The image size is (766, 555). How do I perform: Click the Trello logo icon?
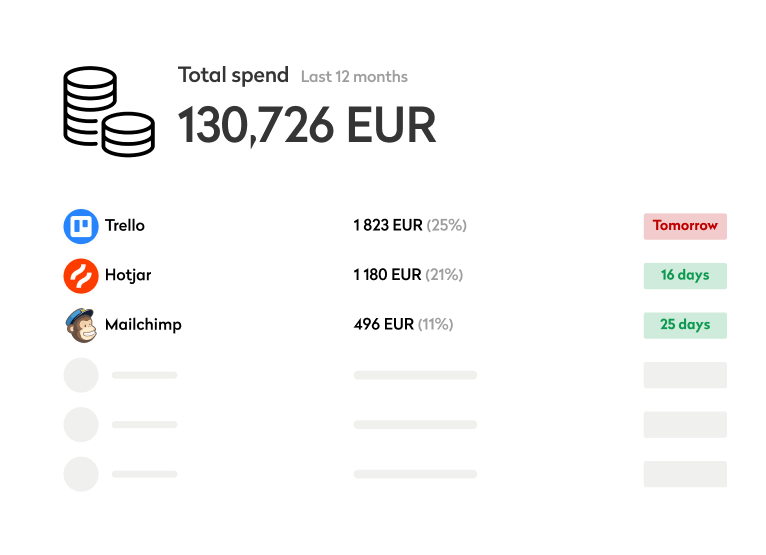click(81, 226)
